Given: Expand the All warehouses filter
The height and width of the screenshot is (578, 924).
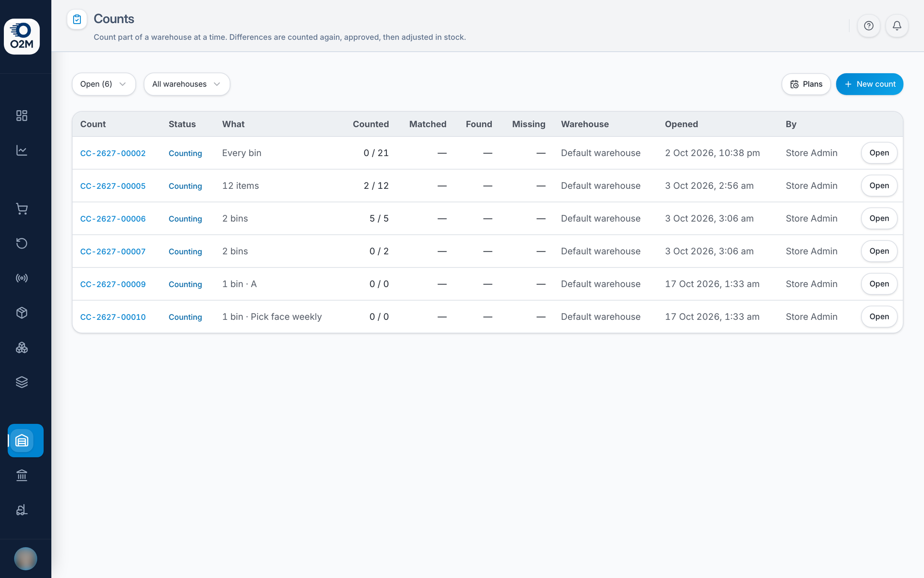Looking at the screenshot, I should [187, 84].
